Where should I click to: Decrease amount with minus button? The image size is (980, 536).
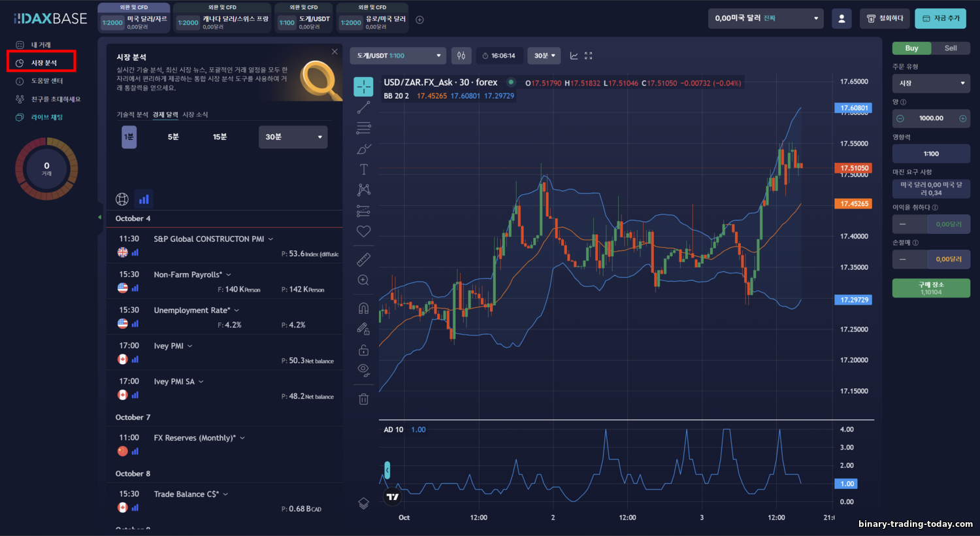coord(900,118)
